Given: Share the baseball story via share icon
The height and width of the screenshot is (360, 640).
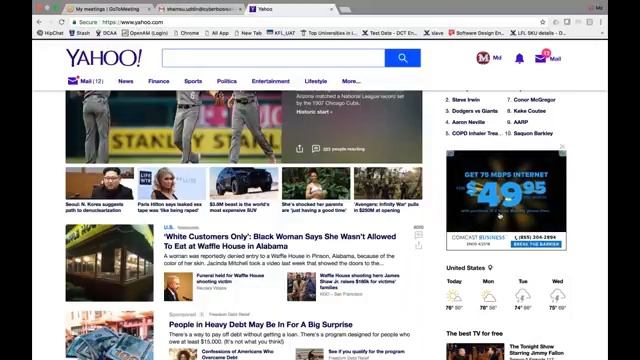Looking at the screenshot, I should click(x=300, y=149).
